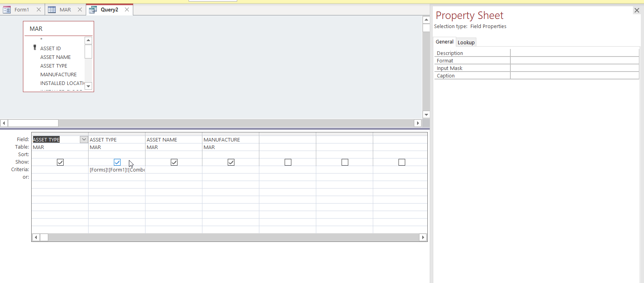
Task: Click the Query2 tab query icon
Action: click(93, 10)
